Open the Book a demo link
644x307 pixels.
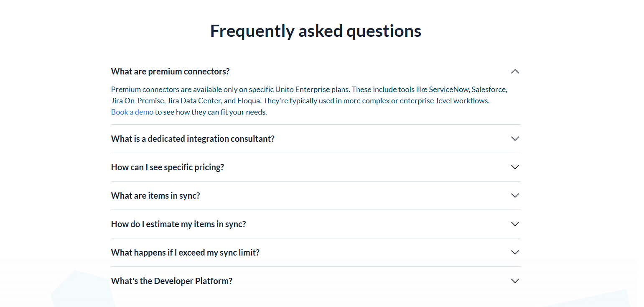[x=132, y=112]
